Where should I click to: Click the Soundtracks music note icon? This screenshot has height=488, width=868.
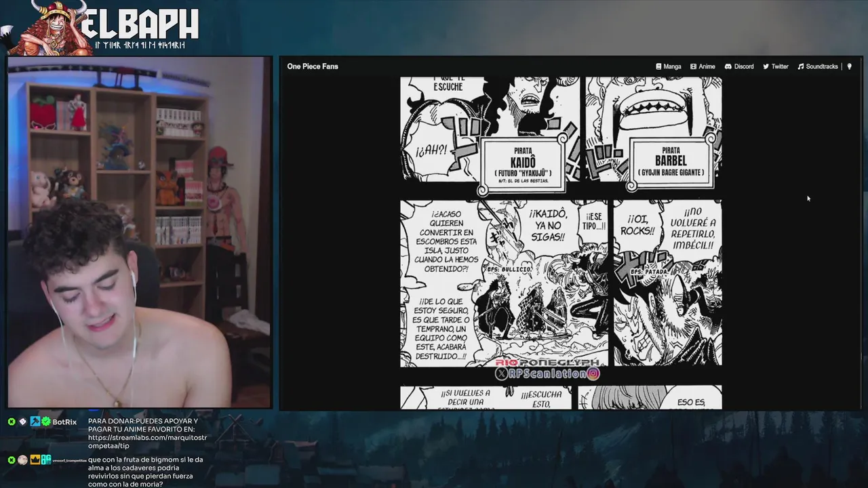[800, 66]
